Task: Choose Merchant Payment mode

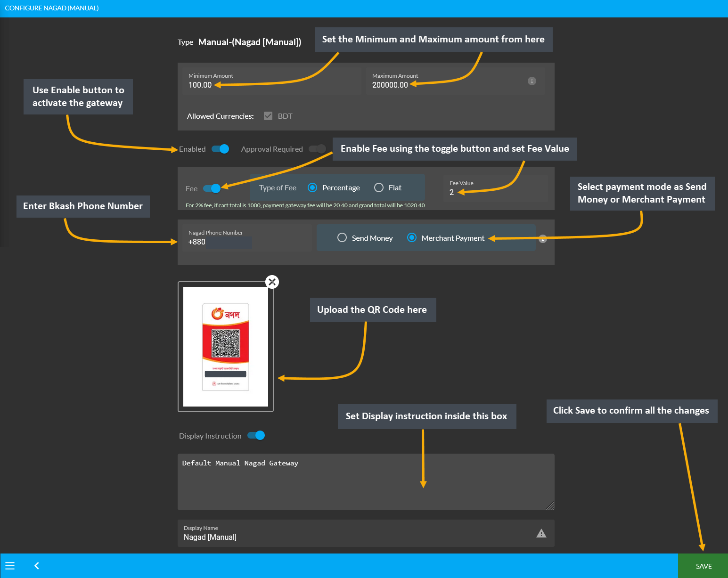Action: (x=412, y=238)
